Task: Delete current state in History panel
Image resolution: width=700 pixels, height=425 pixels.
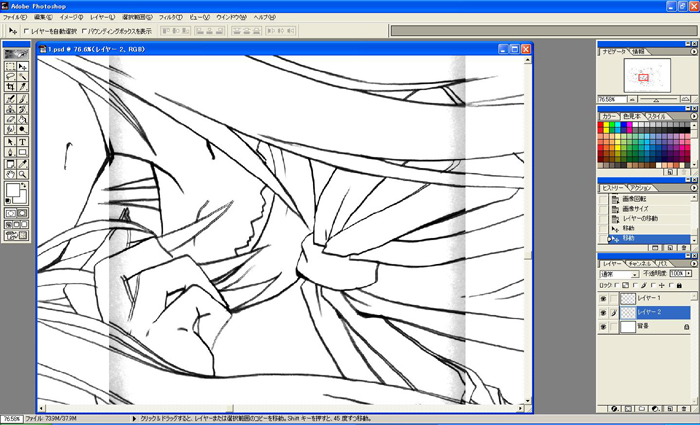Action: [x=684, y=247]
